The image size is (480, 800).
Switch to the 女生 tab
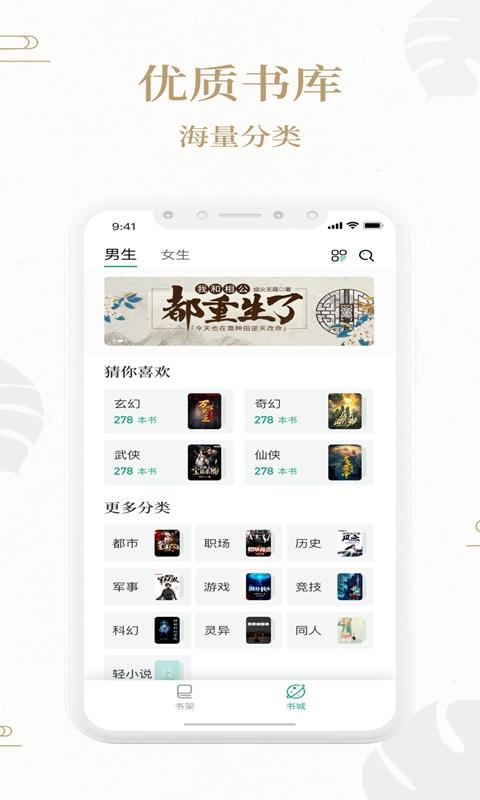[175, 255]
